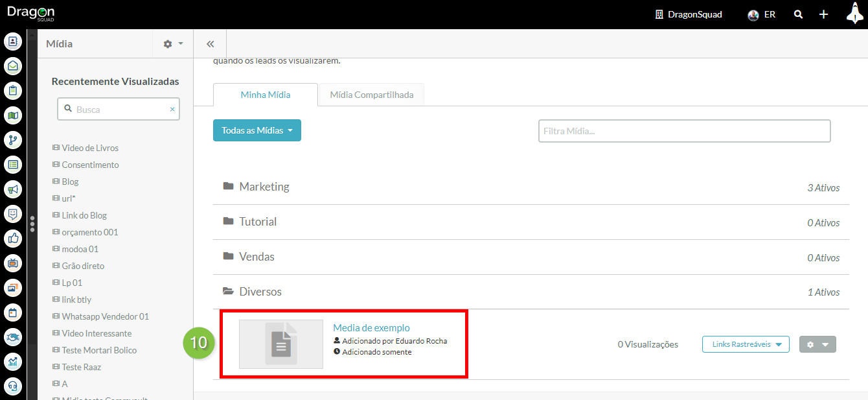This screenshot has height=400, width=868.
Task: Open the Mídia panel gear dropdown
Action: tap(173, 44)
